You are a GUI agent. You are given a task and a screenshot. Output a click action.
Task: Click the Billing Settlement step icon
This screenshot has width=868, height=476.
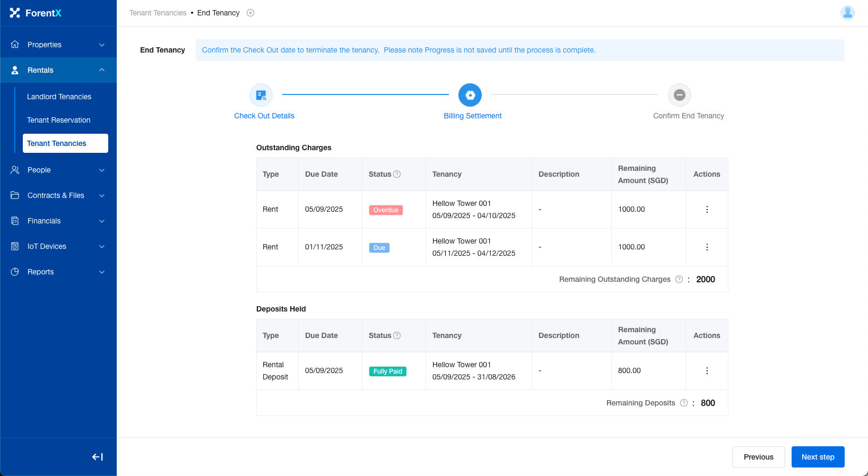470,96
